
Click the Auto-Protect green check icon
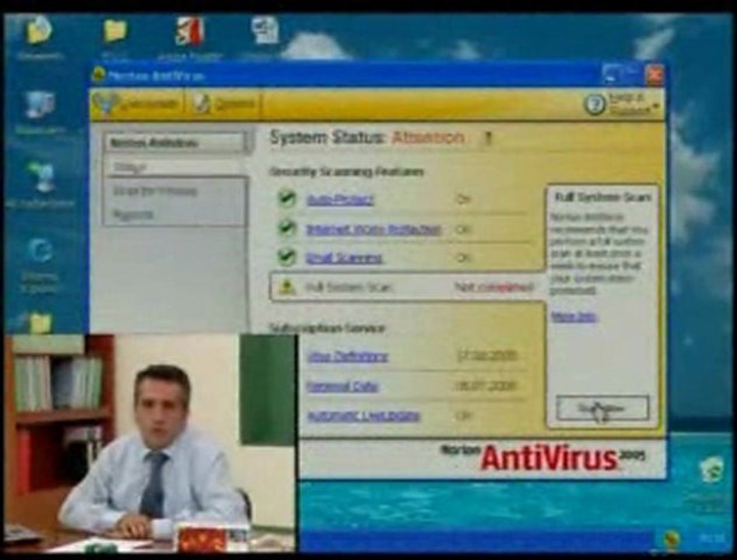(286, 198)
